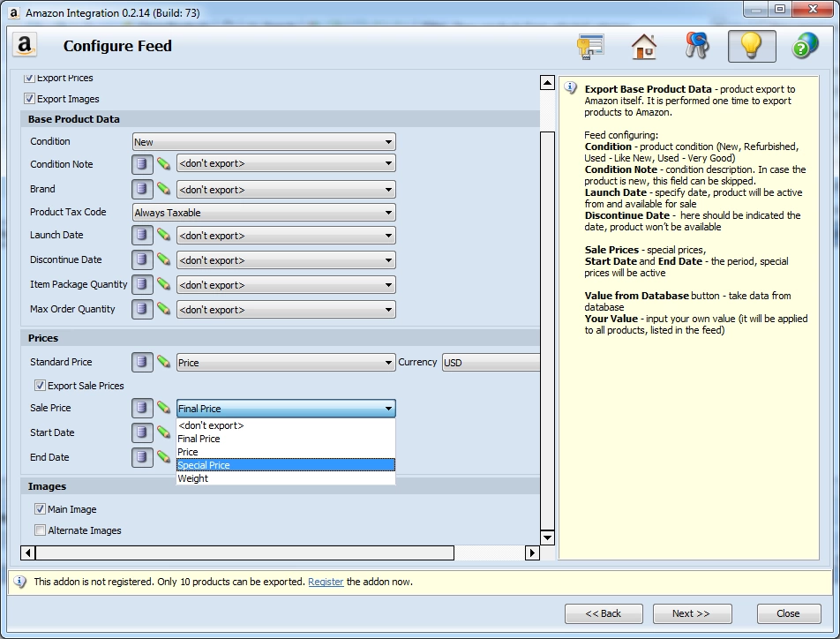This screenshot has height=639, width=840.
Task: Select <don't export> in Sale Price list
Action: (286, 425)
